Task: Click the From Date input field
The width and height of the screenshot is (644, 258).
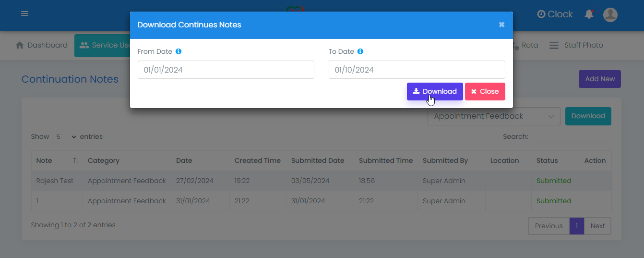Action: tap(226, 70)
